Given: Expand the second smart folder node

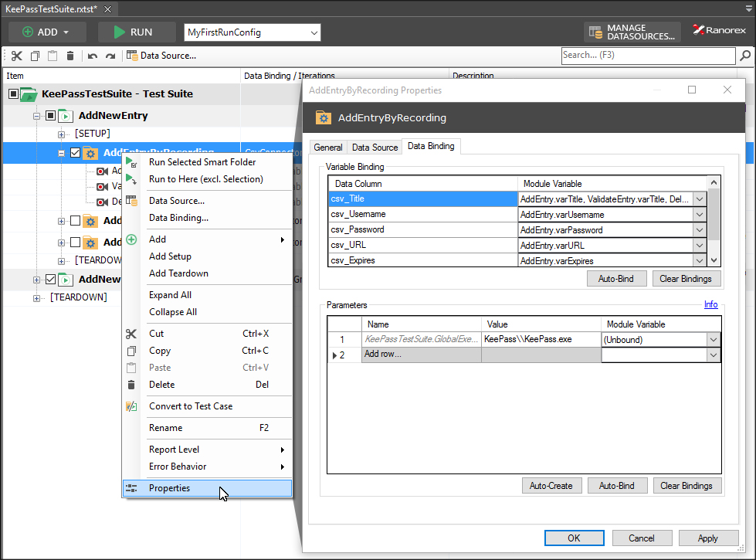Looking at the screenshot, I should click(61, 221).
